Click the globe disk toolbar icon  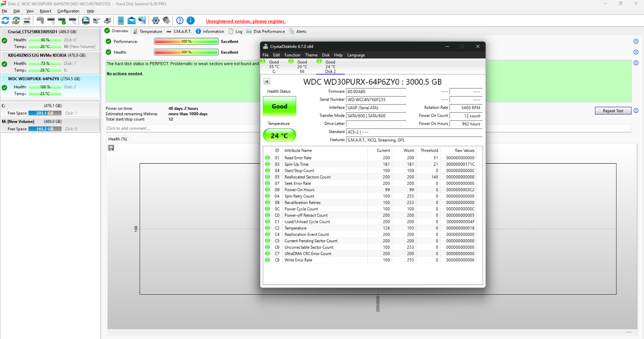pyautogui.click(x=86, y=21)
